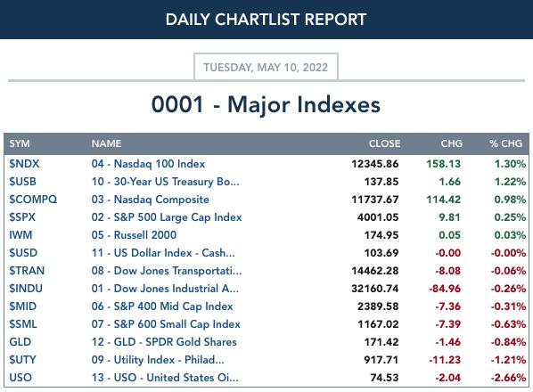This screenshot has width=533, height=392.
Task: Click the Nasdaq 100 Index name
Action: [x=148, y=164]
